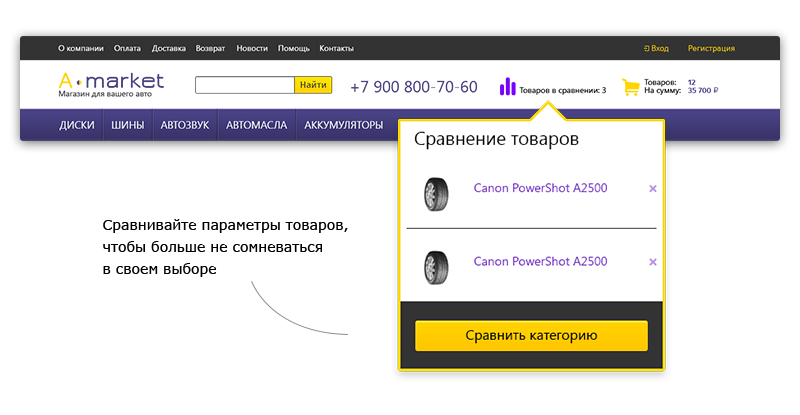Open second tire product thumbnail
The width and height of the screenshot is (800, 415).
pyautogui.click(x=436, y=267)
